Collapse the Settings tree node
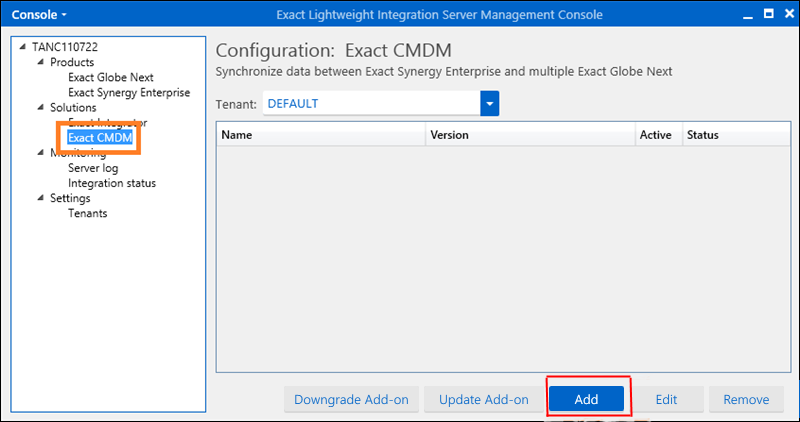 pyautogui.click(x=40, y=198)
